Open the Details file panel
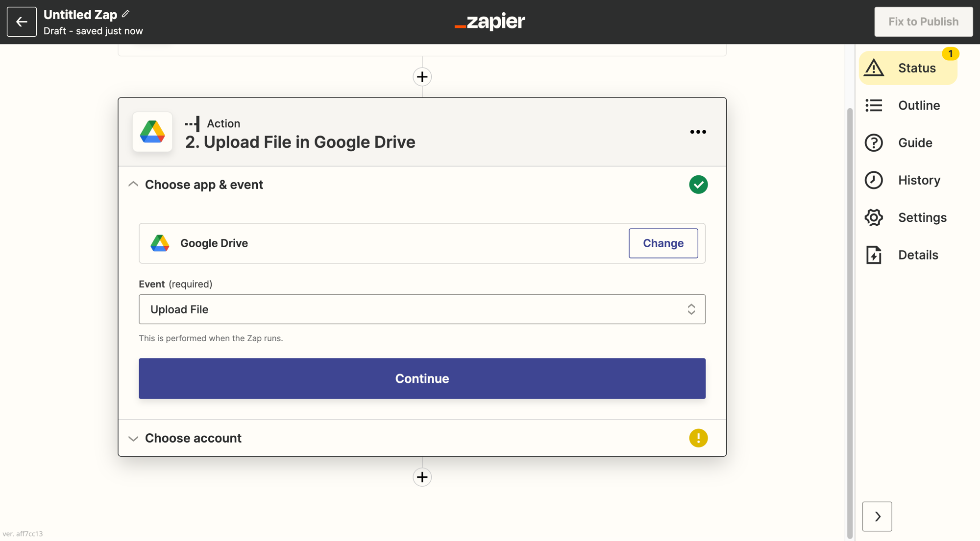The height and width of the screenshot is (541, 980). 907,255
